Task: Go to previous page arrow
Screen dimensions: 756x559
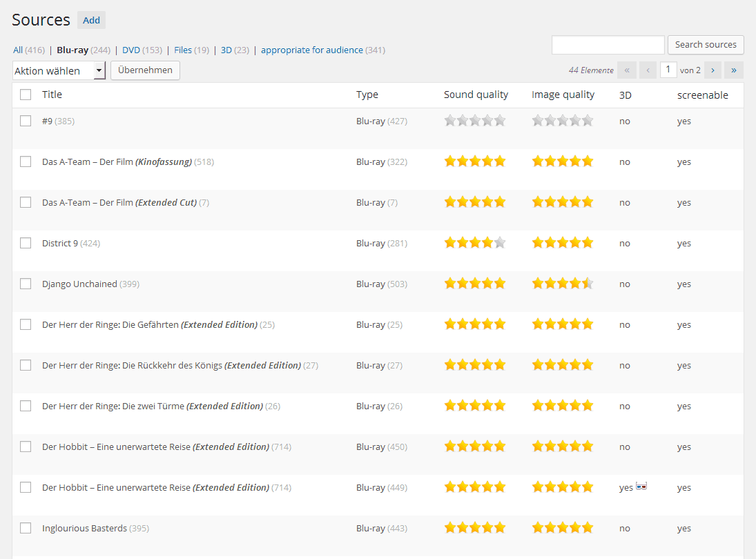Action: pos(648,70)
